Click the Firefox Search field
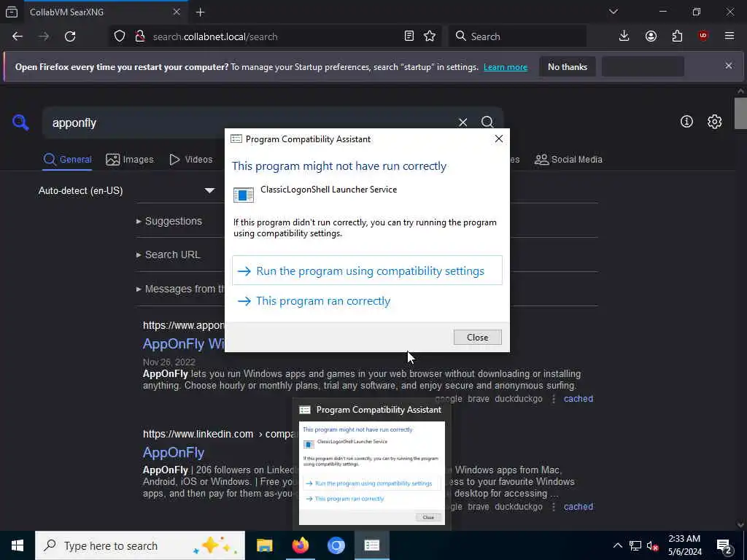This screenshot has width=747, height=560. pos(517,36)
